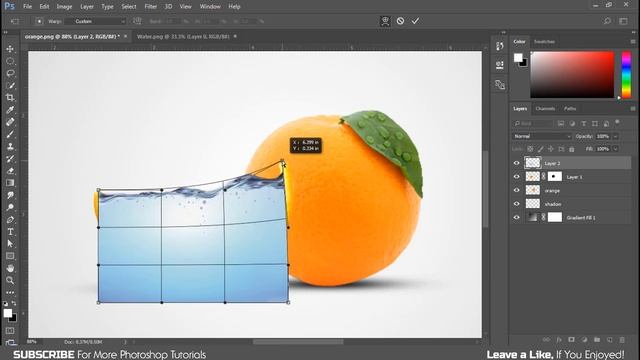Open the layer filter Kind dropdown
This screenshot has height=360, width=640.
[533, 123]
